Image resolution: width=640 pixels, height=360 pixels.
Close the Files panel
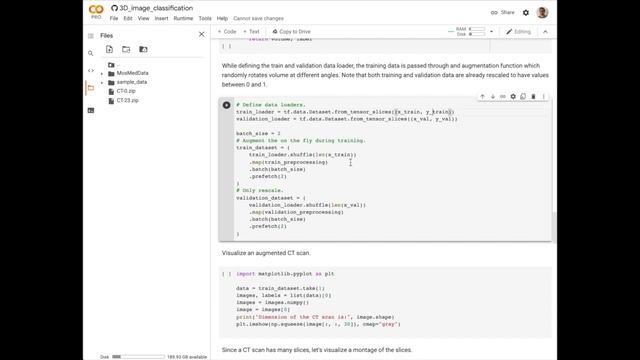(x=202, y=35)
